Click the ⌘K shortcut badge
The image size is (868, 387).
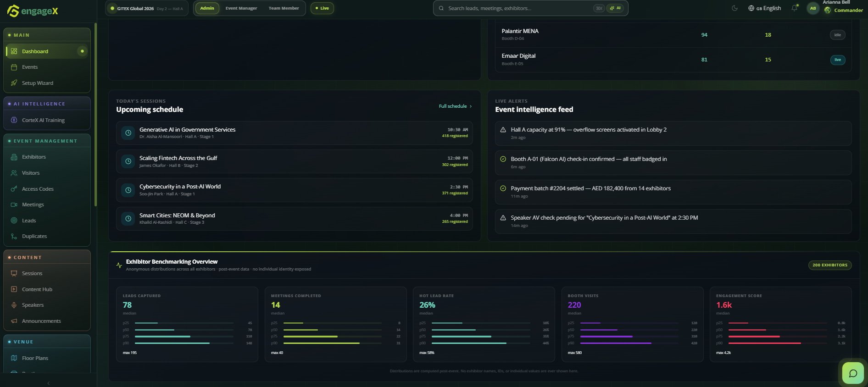(x=599, y=8)
